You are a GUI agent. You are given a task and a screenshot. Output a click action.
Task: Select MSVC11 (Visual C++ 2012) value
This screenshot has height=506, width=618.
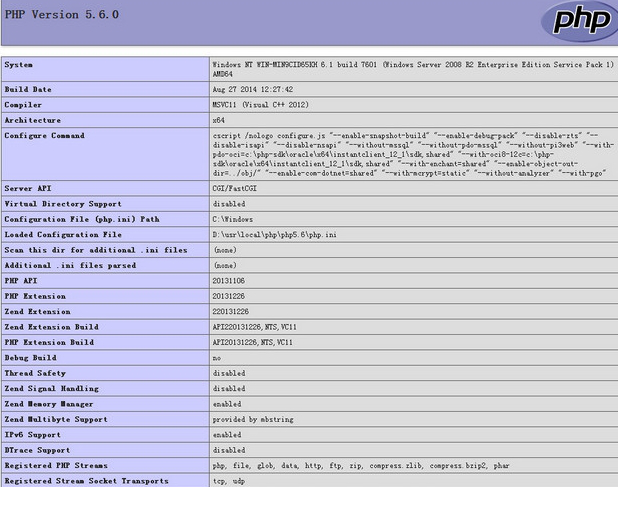pos(260,105)
